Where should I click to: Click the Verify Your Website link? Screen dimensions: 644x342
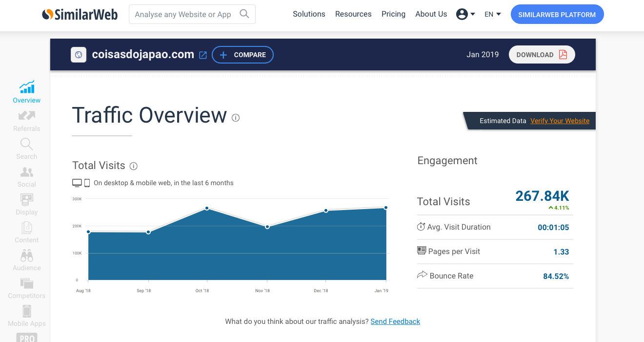coord(560,121)
